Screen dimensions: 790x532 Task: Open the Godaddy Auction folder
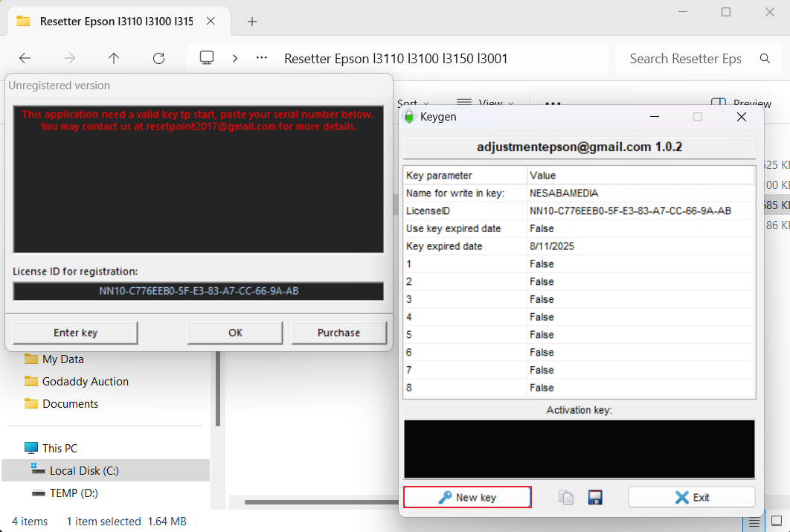click(85, 381)
